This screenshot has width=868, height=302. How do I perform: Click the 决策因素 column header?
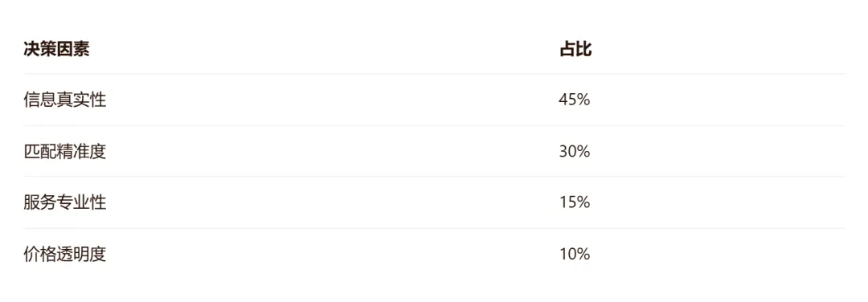56,50
